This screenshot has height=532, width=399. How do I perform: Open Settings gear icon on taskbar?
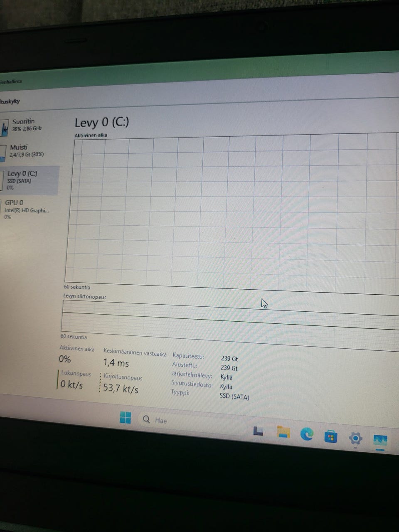[x=355, y=438]
